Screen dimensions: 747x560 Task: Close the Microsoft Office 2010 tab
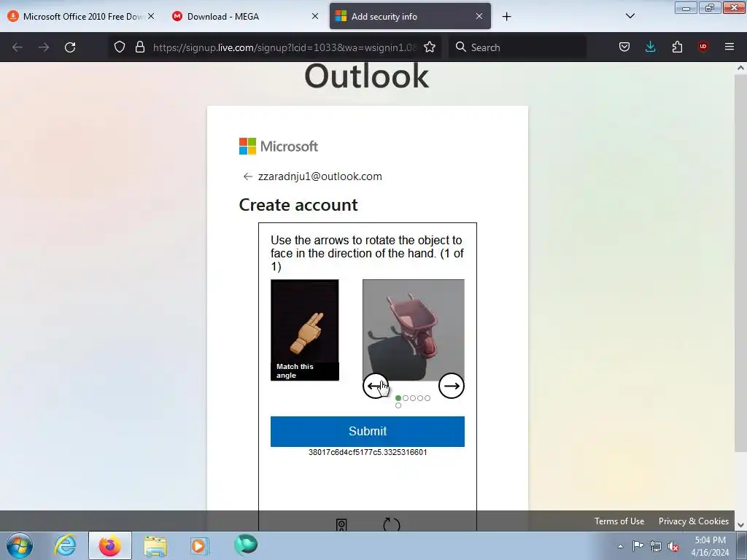pos(150,16)
